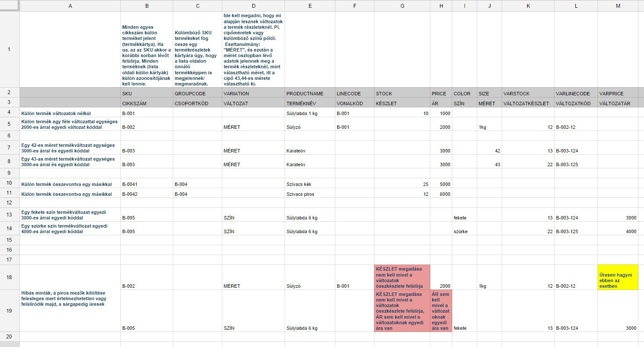Image resolution: width=644 pixels, height=347 pixels.
Task: Click the SKU cell "B-0041"
Action: pos(147,184)
